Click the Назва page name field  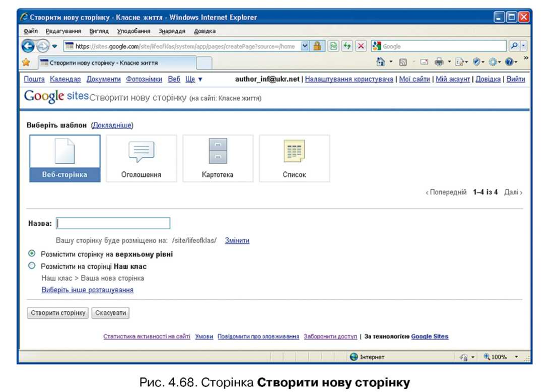pyautogui.click(x=113, y=223)
